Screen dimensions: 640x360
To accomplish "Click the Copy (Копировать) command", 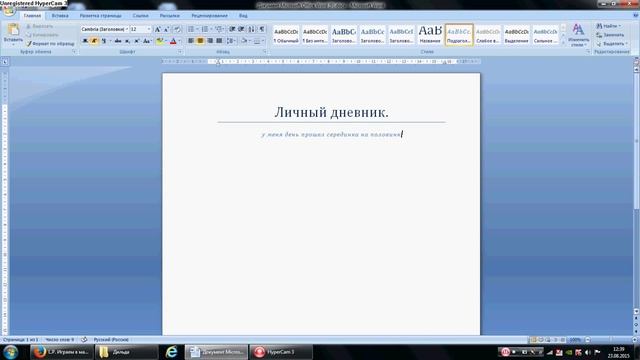I will [42, 35].
